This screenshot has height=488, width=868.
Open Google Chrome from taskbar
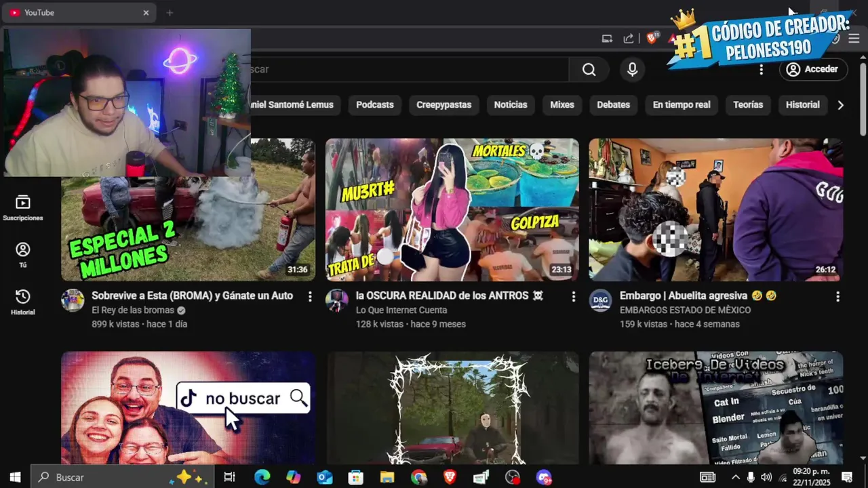pos(418,477)
